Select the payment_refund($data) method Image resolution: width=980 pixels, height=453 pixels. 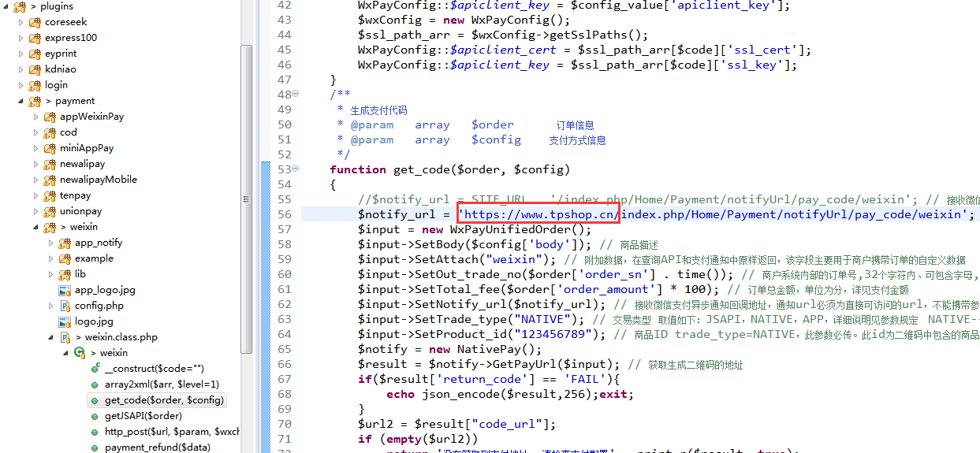coord(157,447)
